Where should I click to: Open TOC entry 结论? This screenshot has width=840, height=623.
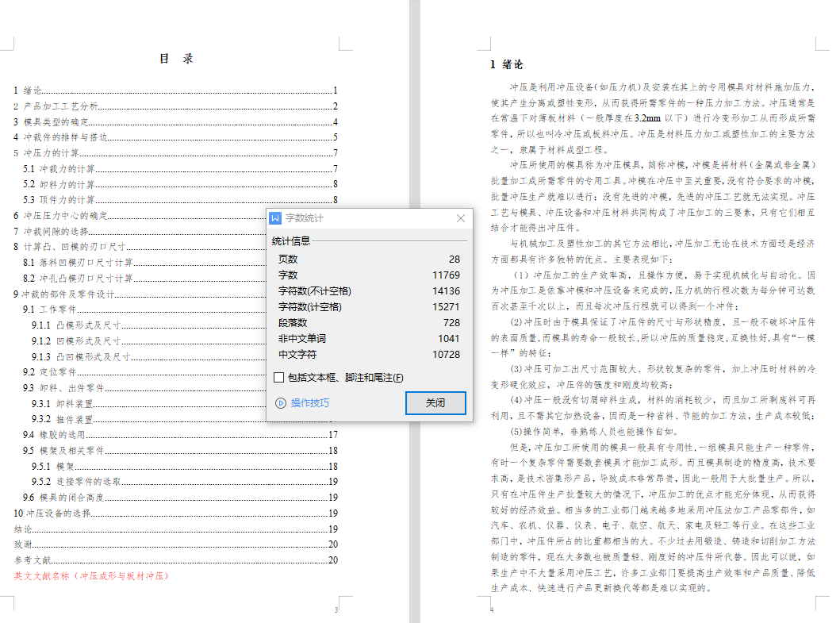[176, 529]
